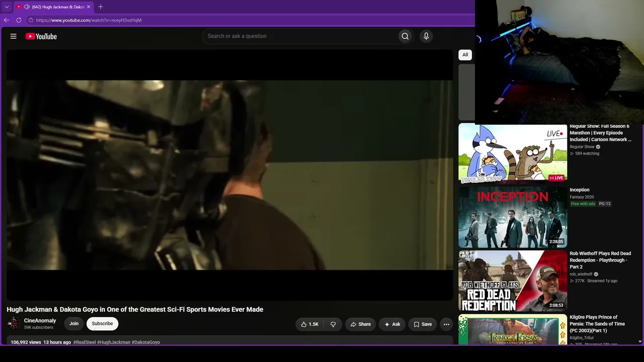
Task: Open Kilg0re Plays Prince of Persia title
Action: coord(597,324)
